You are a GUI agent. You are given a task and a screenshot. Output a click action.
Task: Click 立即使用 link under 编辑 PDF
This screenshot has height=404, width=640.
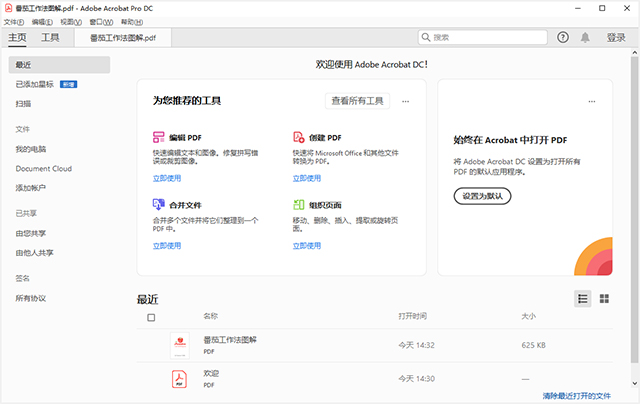coord(167,178)
